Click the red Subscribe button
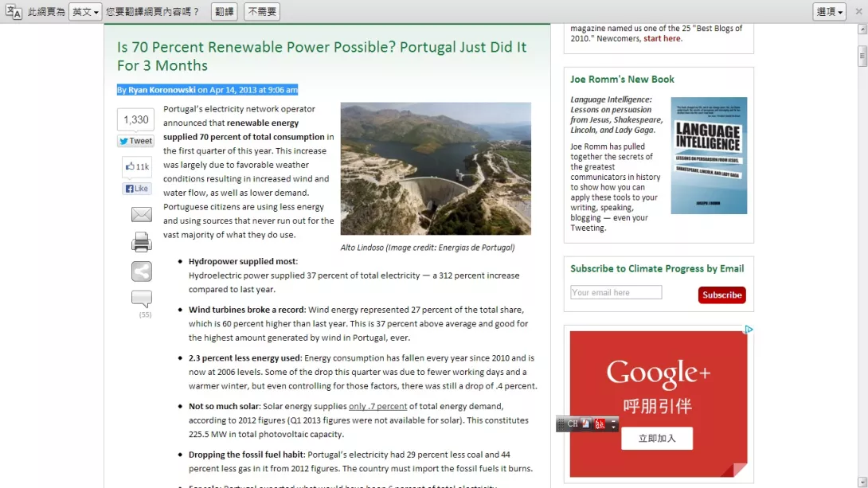Viewport: 868px width, 488px height. coord(721,295)
